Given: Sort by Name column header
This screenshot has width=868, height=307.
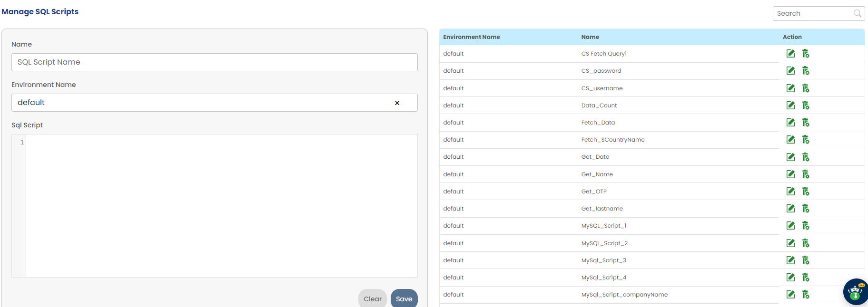Looking at the screenshot, I should click(590, 37).
